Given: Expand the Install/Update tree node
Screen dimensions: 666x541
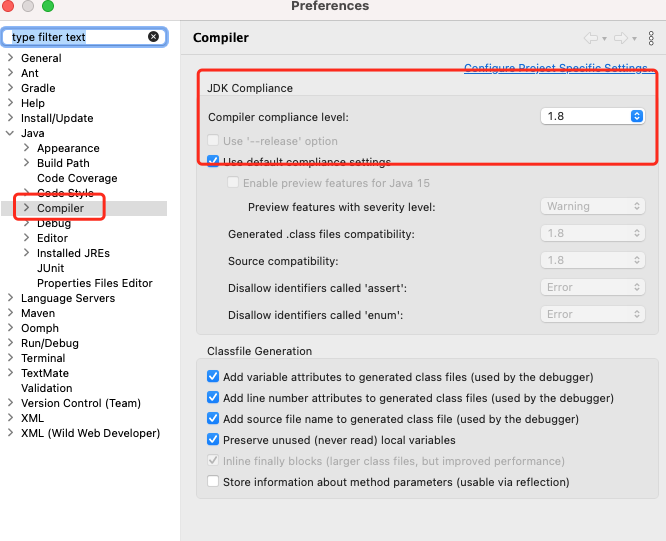Looking at the screenshot, I should tap(11, 118).
